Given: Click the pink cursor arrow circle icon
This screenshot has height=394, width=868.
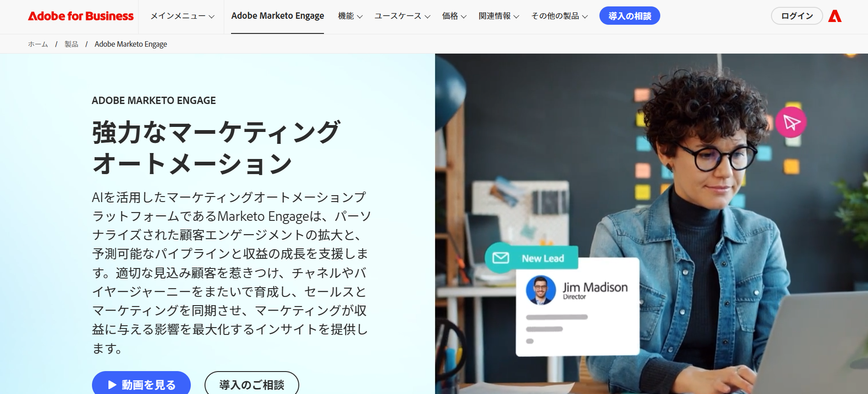Looking at the screenshot, I should (x=791, y=122).
